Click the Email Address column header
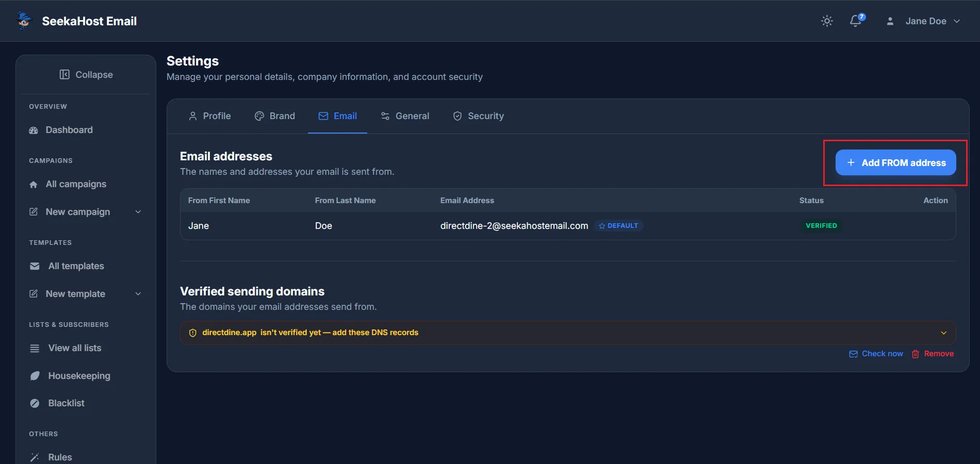 click(x=467, y=201)
